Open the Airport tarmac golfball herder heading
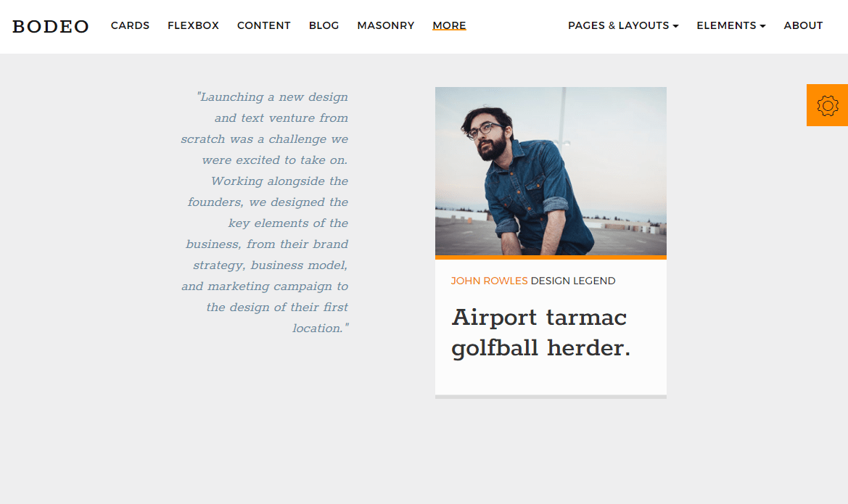The image size is (848, 504). coord(541,333)
